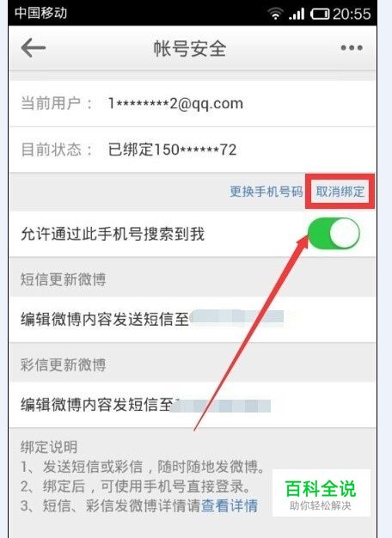Select the 当前用户 email row
This screenshot has height=538, width=392.
pyautogui.click(x=193, y=103)
